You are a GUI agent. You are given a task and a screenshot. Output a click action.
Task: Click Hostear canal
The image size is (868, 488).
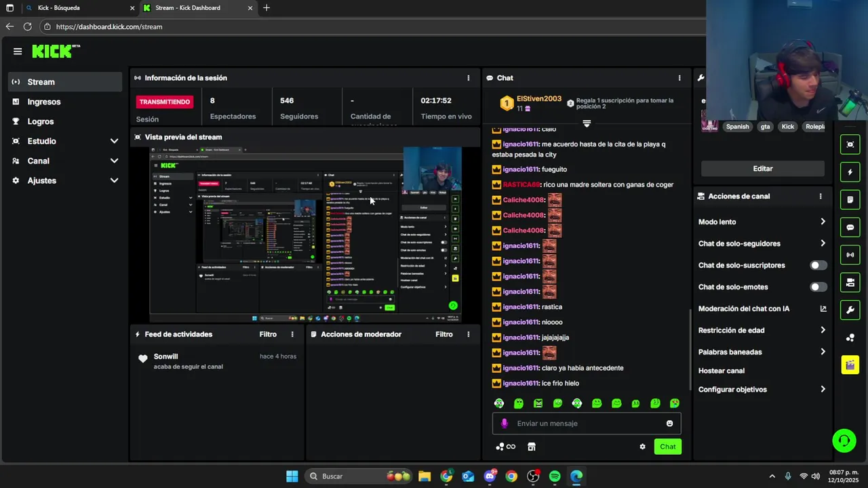pos(722,371)
